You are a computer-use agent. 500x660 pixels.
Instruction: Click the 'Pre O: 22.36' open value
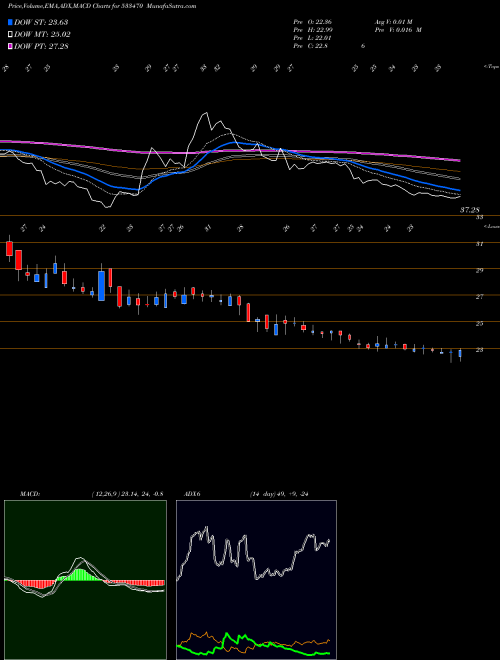tap(313, 21)
